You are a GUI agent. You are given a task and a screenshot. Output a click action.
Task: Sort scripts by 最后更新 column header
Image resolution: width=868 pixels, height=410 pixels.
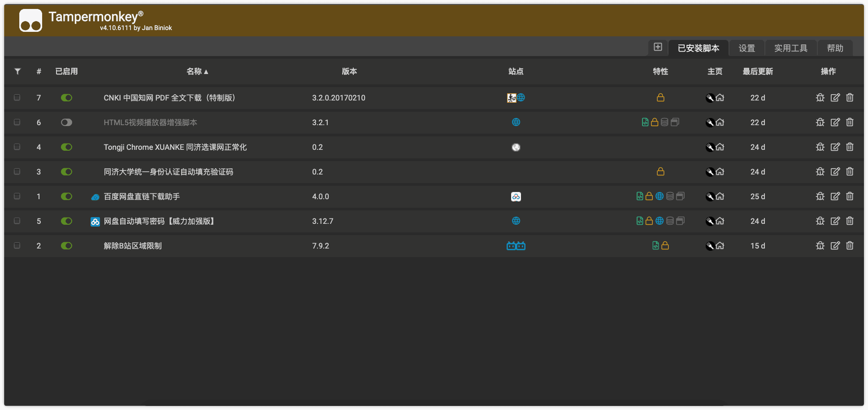[x=758, y=71]
